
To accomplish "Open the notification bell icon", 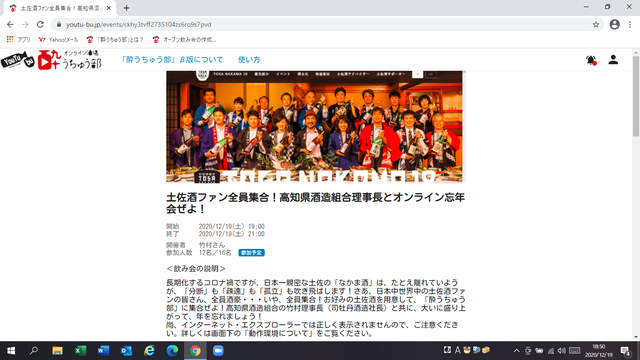I will (591, 60).
